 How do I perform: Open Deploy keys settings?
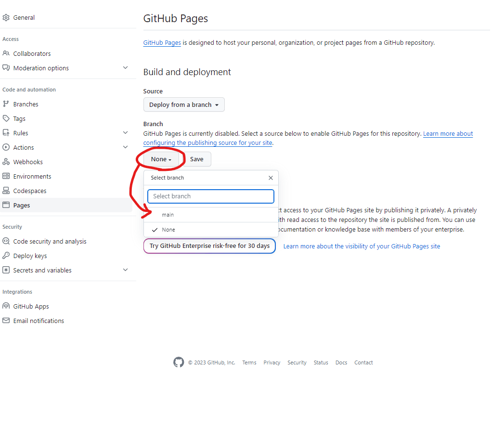click(30, 256)
